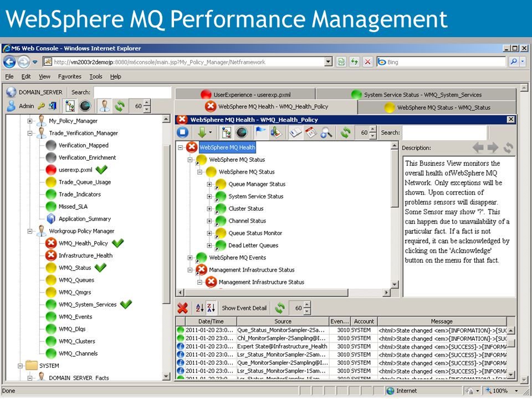The width and height of the screenshot is (532, 399).
Task: Click the DOMAIN_SERVER globe icon
Action: click(x=11, y=92)
